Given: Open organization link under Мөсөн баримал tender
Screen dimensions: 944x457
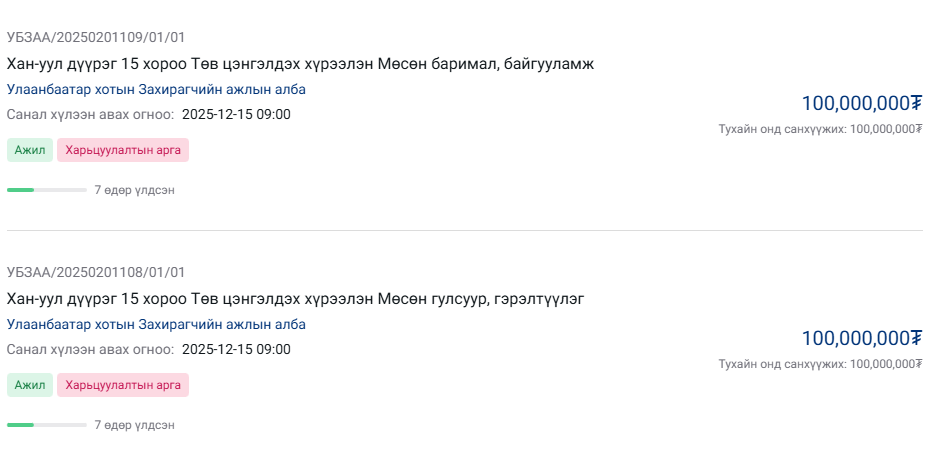Looking at the screenshot, I should click(156, 90).
